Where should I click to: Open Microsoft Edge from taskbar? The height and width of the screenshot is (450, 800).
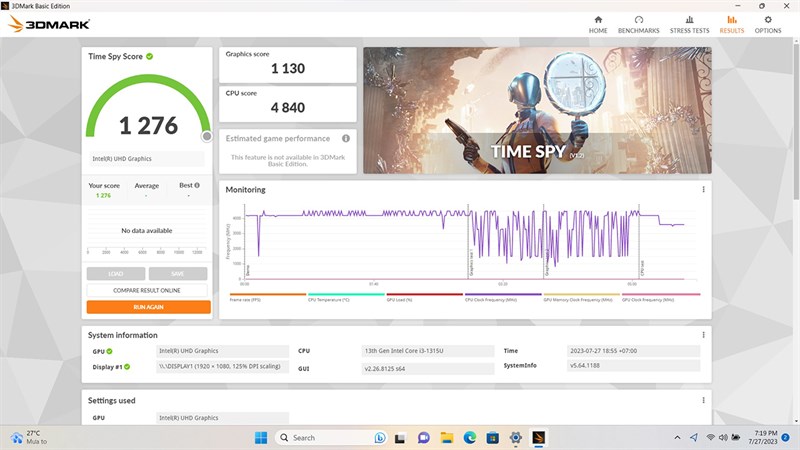pyautogui.click(x=470, y=438)
